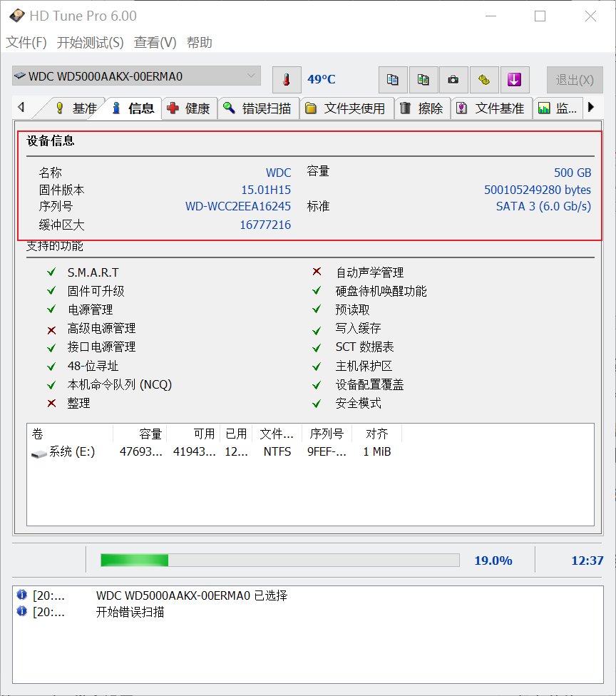Screen dimensions: 616x696
Task: Click the 49°C temperature reading
Action: pos(322,79)
